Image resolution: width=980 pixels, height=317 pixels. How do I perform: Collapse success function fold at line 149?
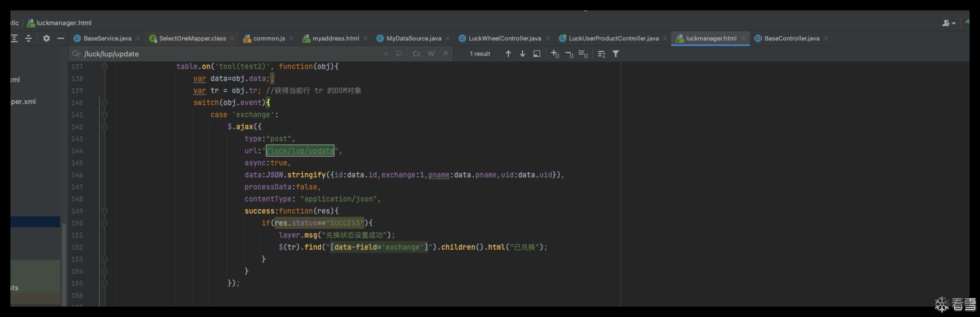click(105, 211)
